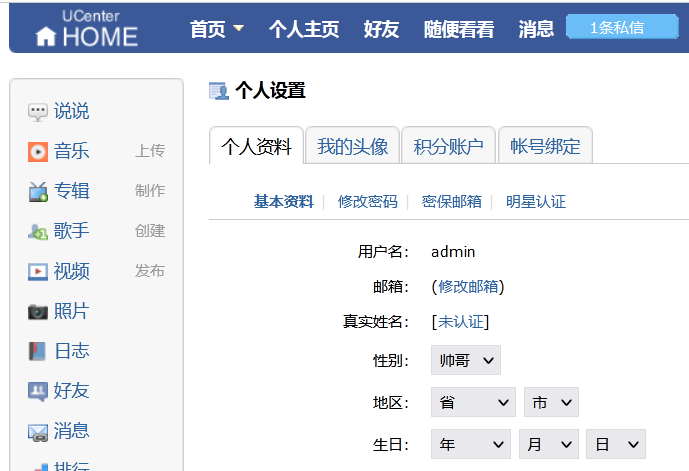Open the 首页 dropdown arrow in top bar

pos(238,29)
